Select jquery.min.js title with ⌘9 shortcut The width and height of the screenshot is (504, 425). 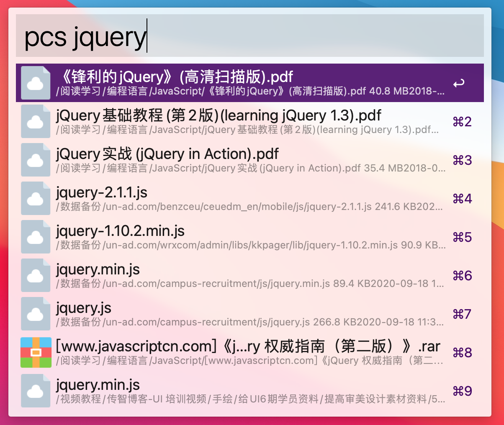pyautogui.click(x=98, y=384)
